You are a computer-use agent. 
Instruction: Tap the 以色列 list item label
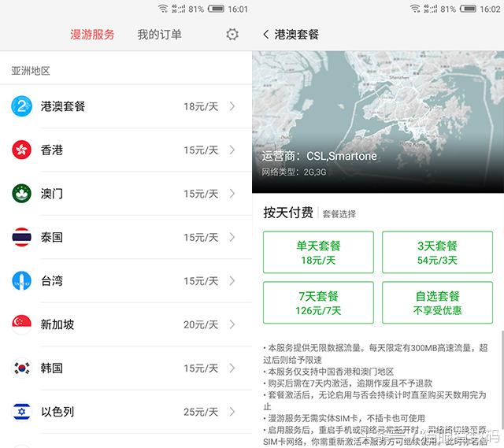tap(57, 412)
